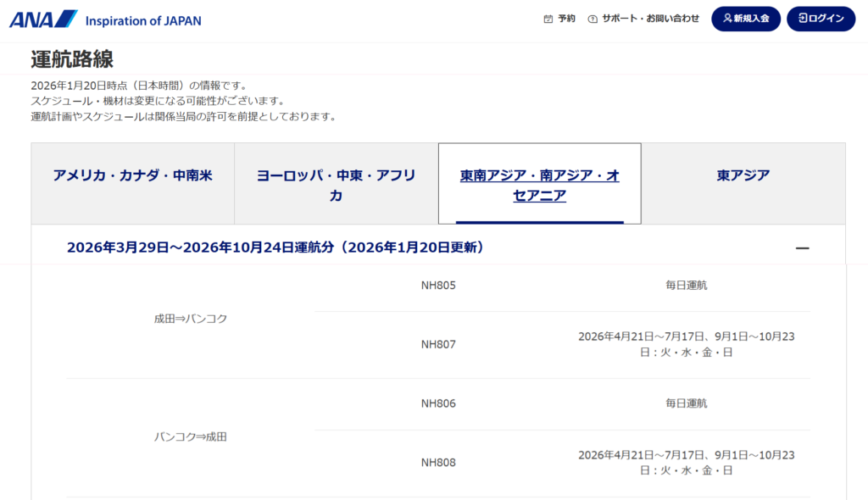Click the person icon in 新規入会 button
The image size is (868, 500).
pos(727,19)
